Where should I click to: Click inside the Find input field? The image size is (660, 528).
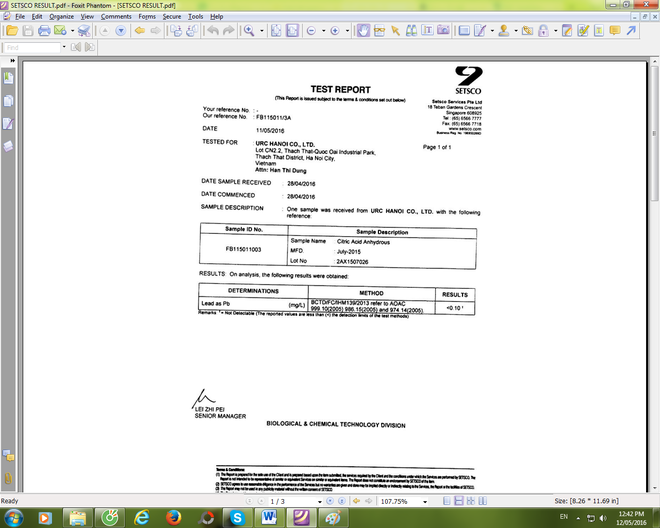[33, 47]
